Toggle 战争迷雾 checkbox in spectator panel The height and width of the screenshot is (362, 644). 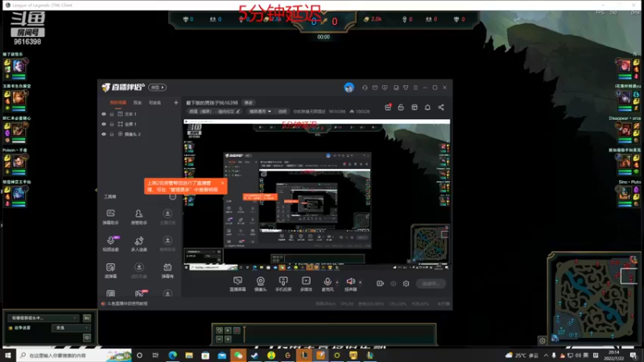coord(10,328)
